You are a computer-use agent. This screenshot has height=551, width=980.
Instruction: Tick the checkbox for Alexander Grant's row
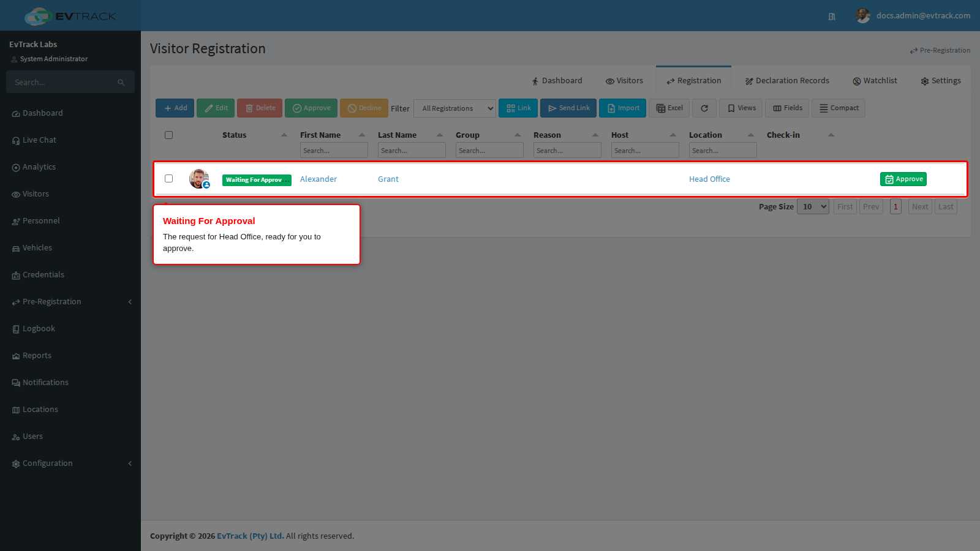tap(168, 179)
